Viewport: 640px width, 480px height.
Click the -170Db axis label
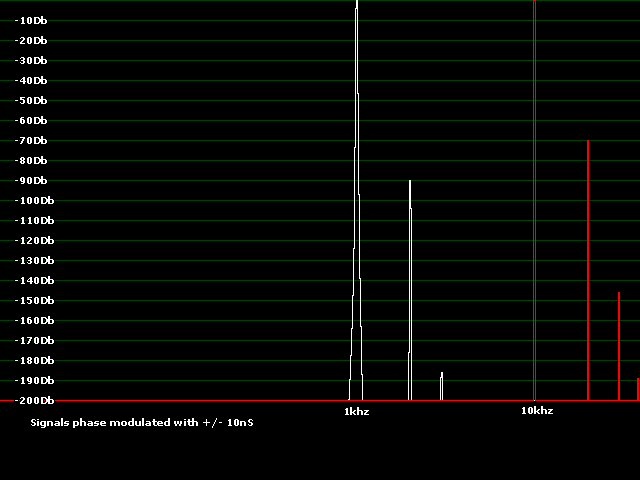click(34, 340)
